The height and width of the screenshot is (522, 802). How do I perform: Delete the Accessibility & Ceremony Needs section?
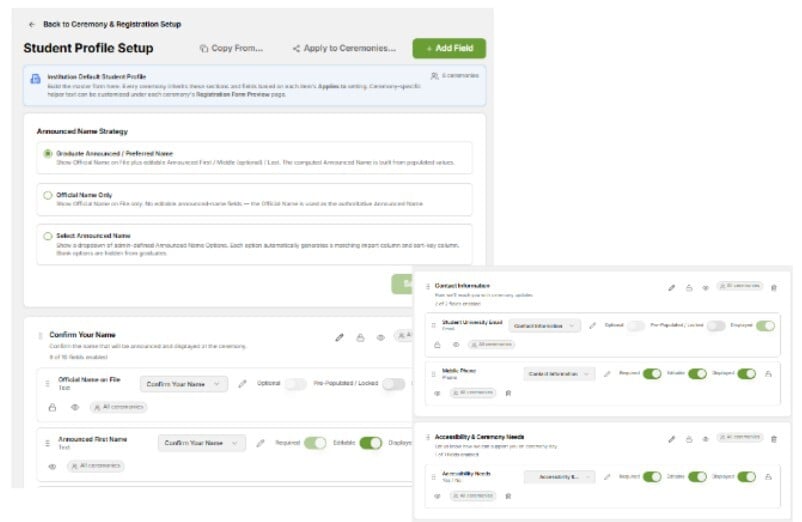774,439
